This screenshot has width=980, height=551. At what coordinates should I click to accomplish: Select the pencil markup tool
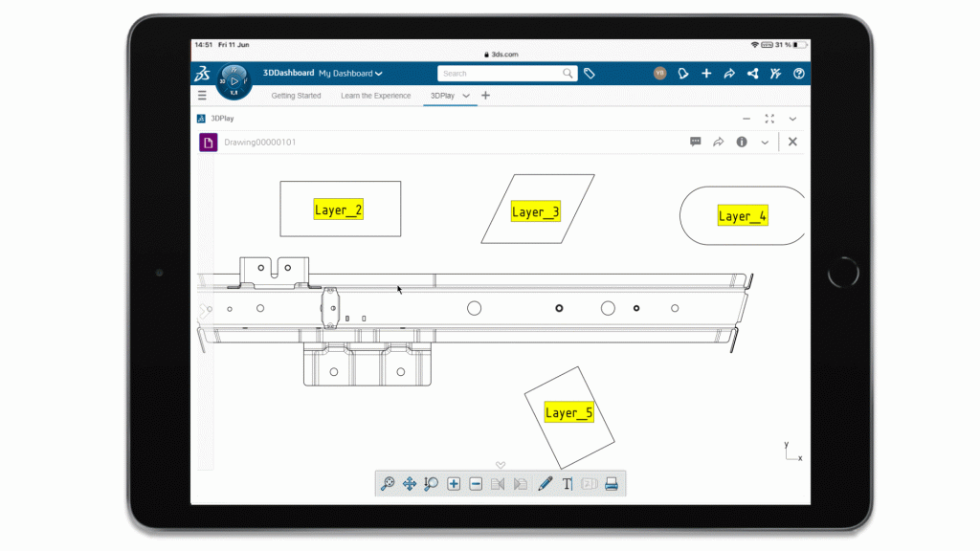(546, 484)
